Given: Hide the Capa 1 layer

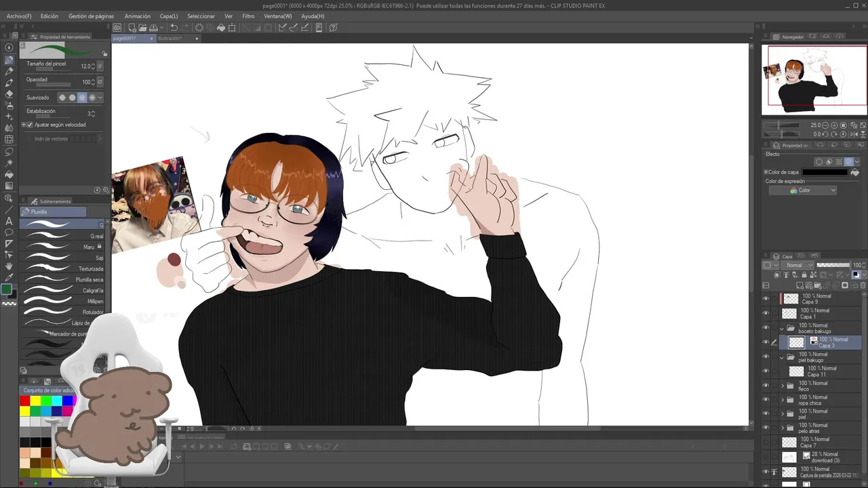Looking at the screenshot, I should coord(766,313).
